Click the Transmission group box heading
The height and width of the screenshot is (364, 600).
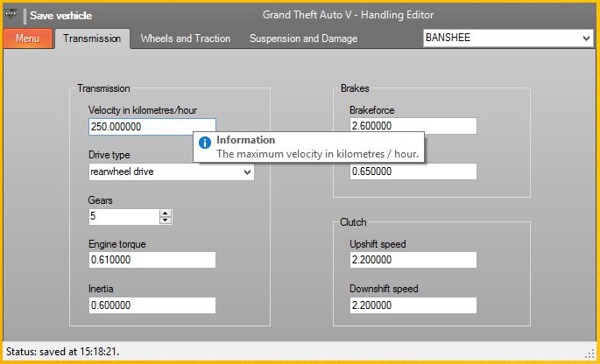(x=103, y=88)
